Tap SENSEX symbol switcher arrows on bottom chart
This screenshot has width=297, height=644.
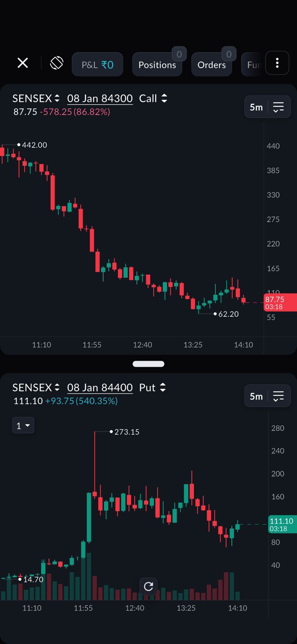pos(57,387)
